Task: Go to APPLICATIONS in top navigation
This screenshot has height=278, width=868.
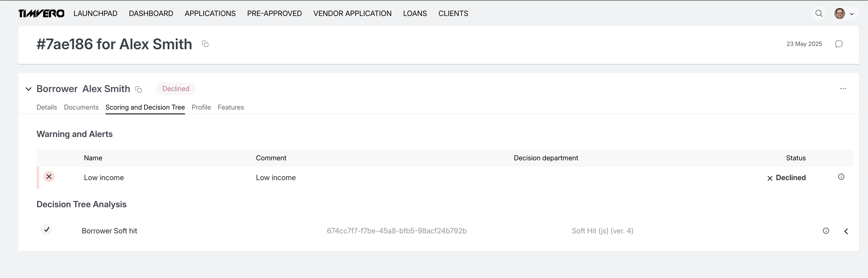Action: [x=210, y=13]
